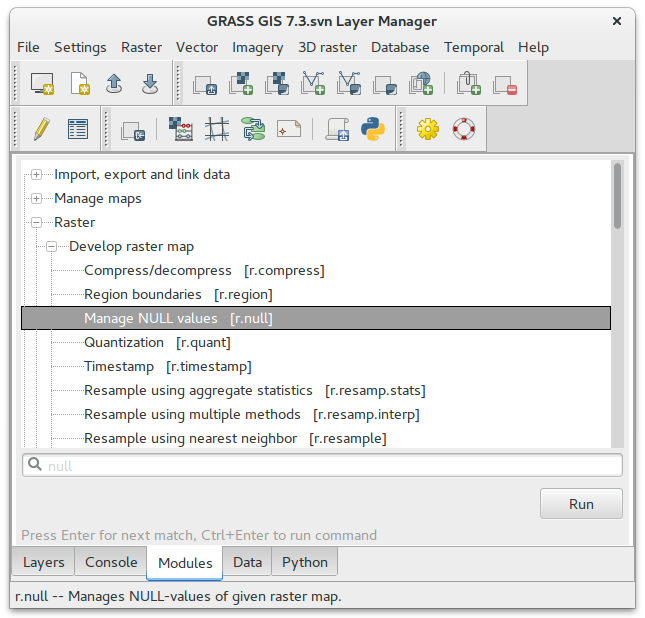Viewport: 645px width, 618px height.
Task: Open the Raster menu
Action: point(141,47)
